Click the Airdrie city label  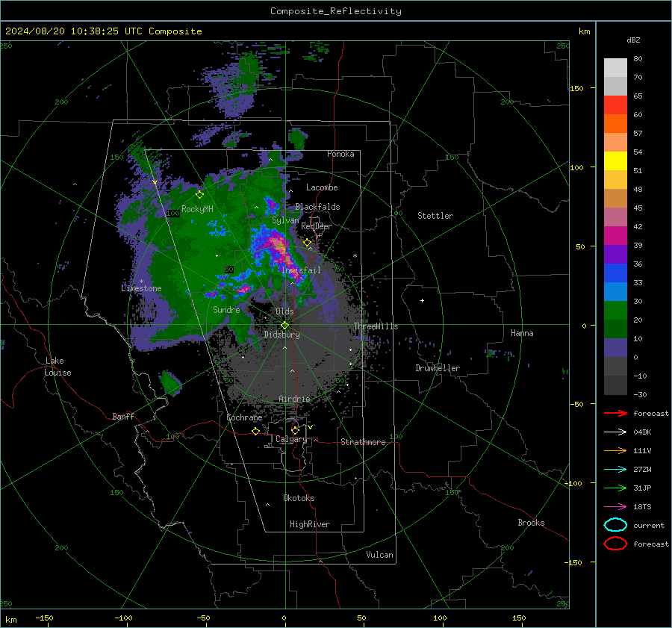[x=294, y=399]
